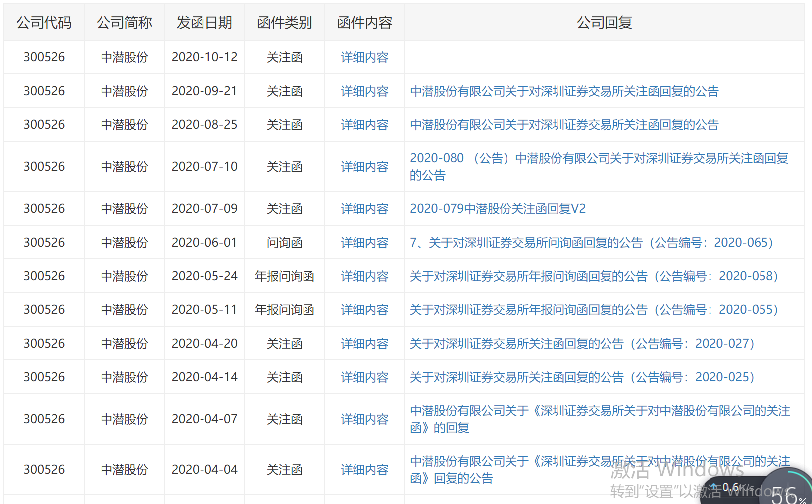
Task: Click the 公司代码 column header
Action: (44, 23)
